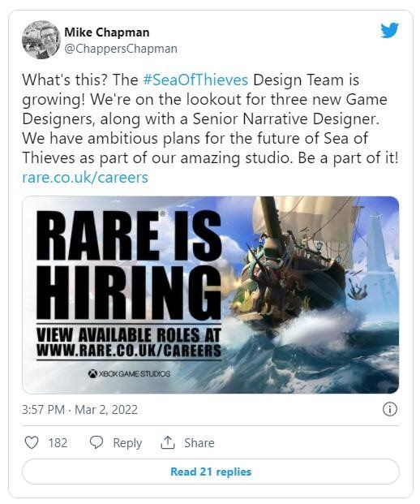Open the info circle icon beside the date

point(390,409)
